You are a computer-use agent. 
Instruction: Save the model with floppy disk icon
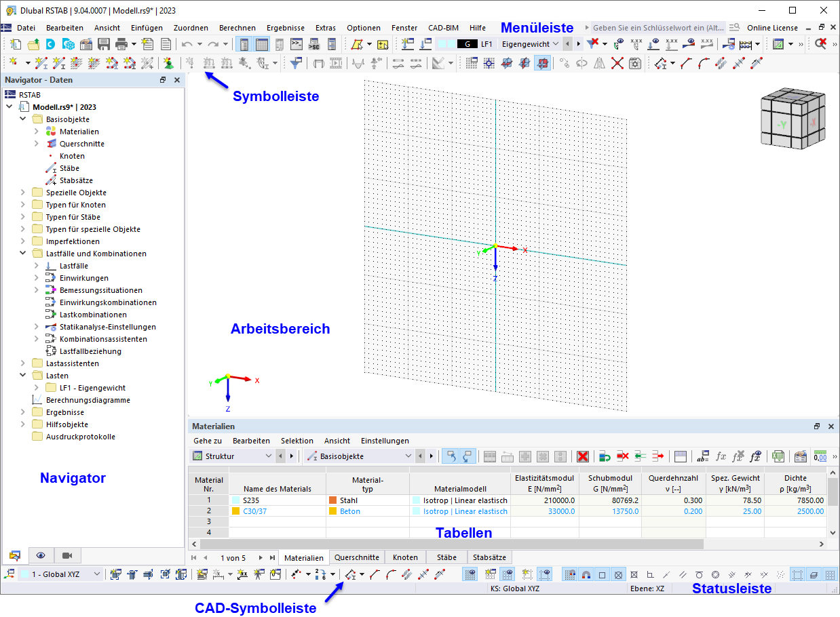[x=104, y=44]
